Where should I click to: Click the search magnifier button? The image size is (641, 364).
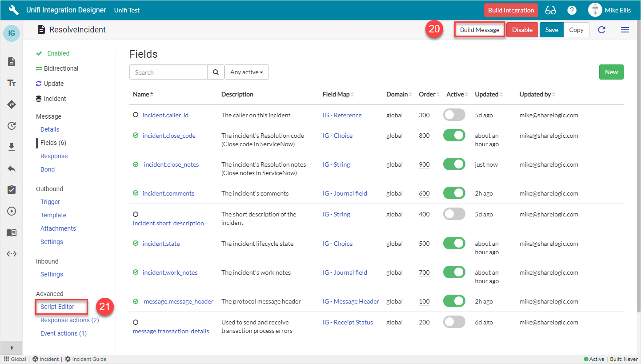point(216,72)
